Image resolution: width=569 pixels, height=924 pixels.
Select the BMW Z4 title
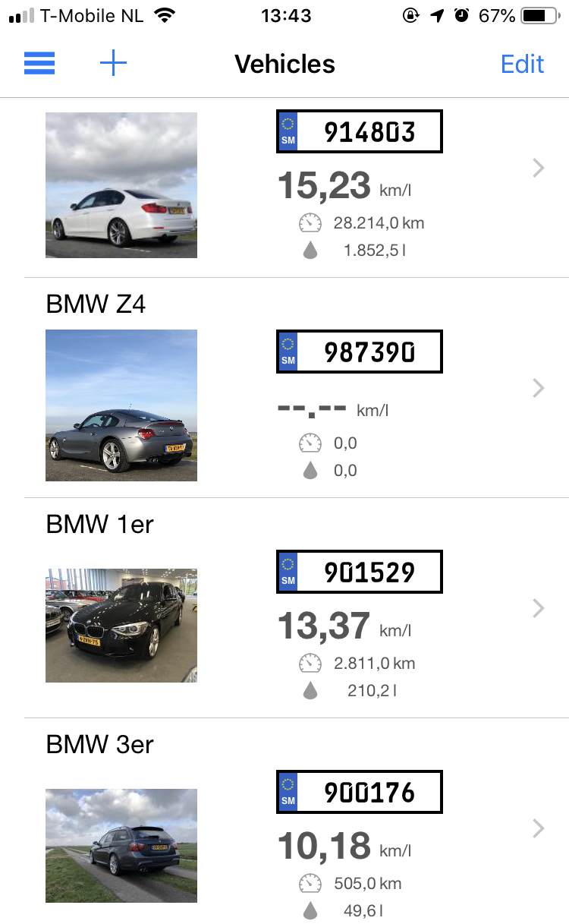coord(96,304)
